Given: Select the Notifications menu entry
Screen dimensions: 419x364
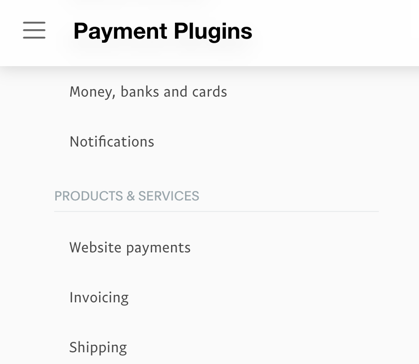Looking at the screenshot, I should coord(112,142).
